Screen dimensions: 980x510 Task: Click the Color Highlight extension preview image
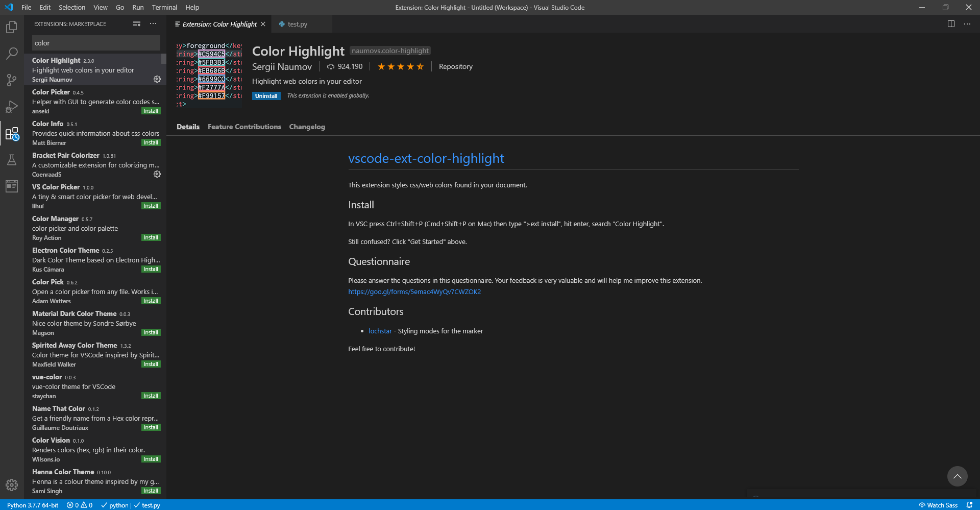coord(209,75)
